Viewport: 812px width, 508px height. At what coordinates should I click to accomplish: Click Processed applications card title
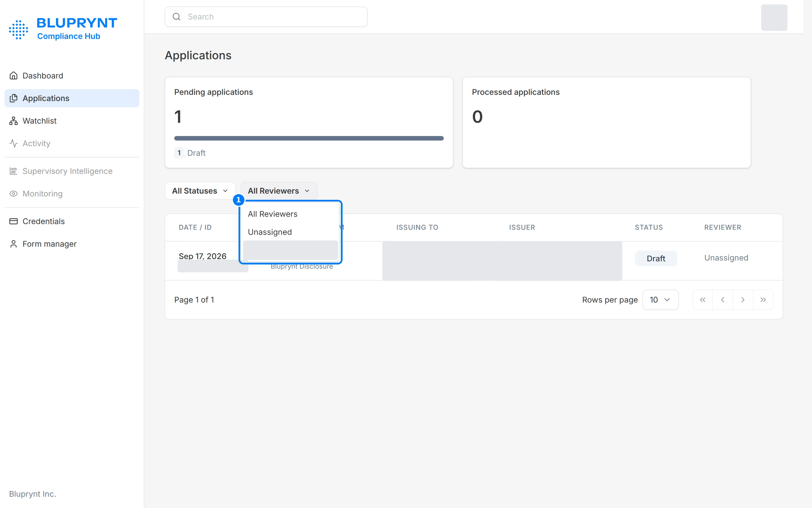click(x=516, y=92)
